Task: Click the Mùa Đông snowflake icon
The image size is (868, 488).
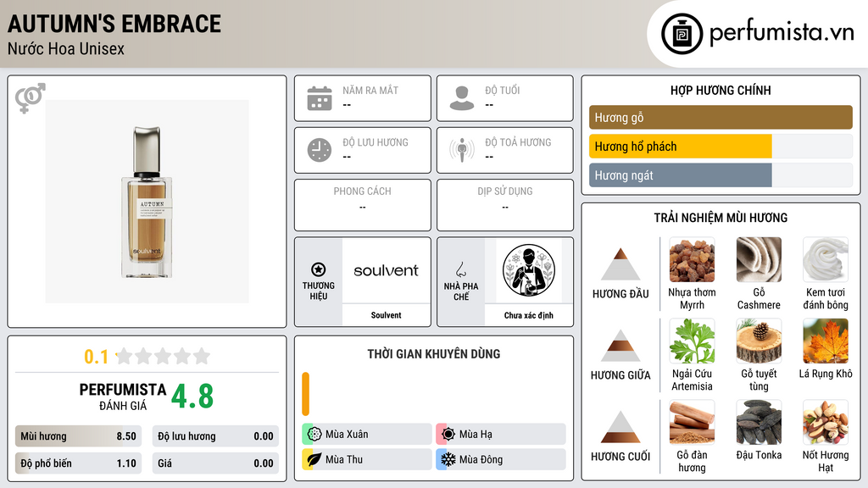Action: (448, 459)
